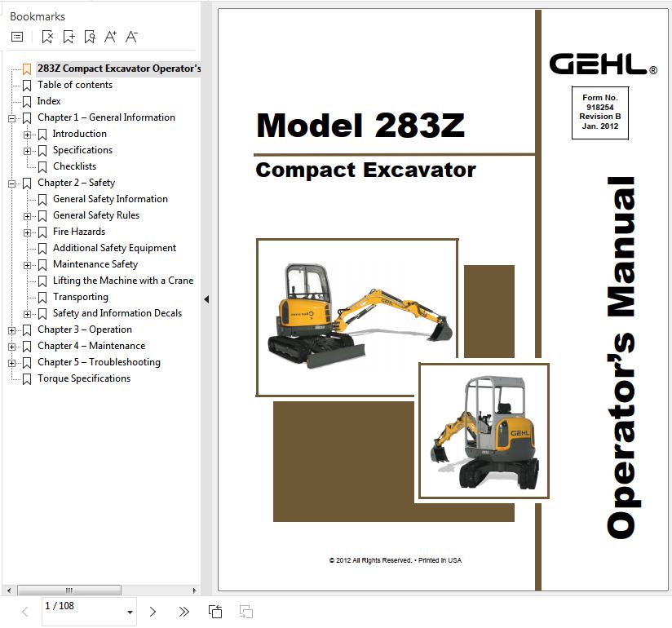Go to Chapter 2 – Safety bookmark
Screen dimensions: 672x628
coord(77,183)
